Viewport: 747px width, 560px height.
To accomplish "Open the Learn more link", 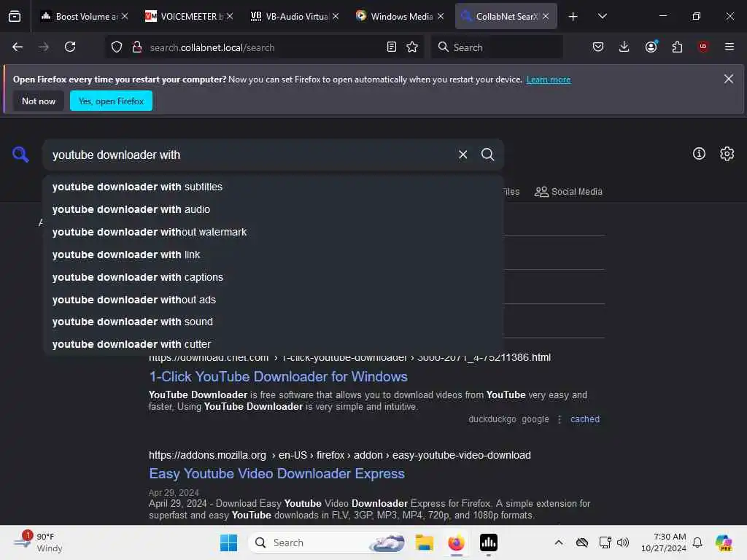I will pos(549,79).
